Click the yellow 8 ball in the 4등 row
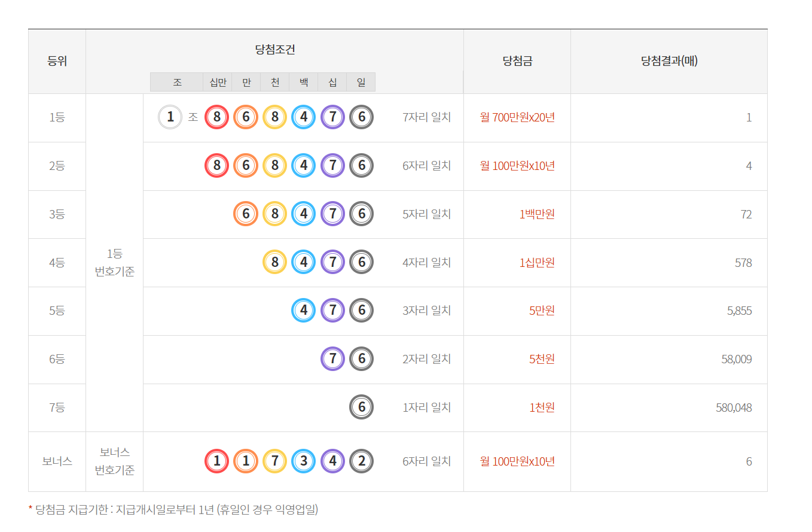 point(275,262)
